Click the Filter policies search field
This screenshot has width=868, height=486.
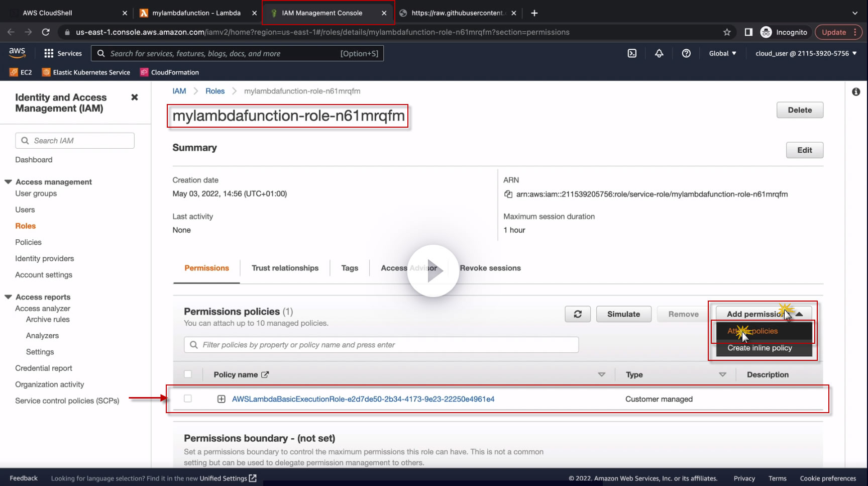[x=381, y=345]
